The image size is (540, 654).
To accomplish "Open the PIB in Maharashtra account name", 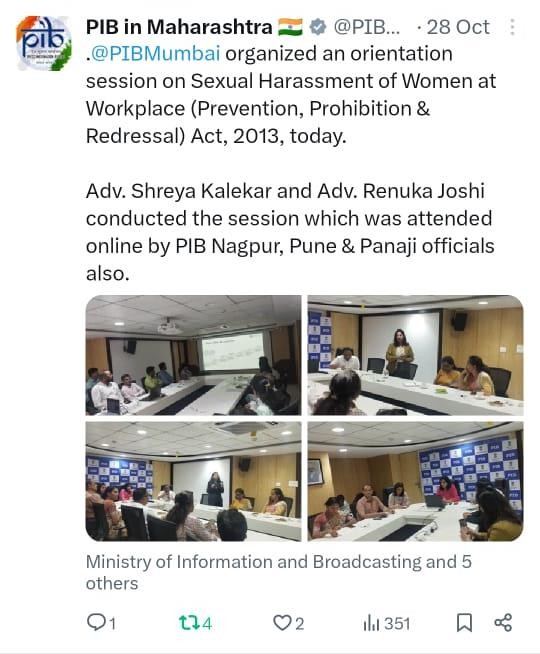I will coord(179,27).
